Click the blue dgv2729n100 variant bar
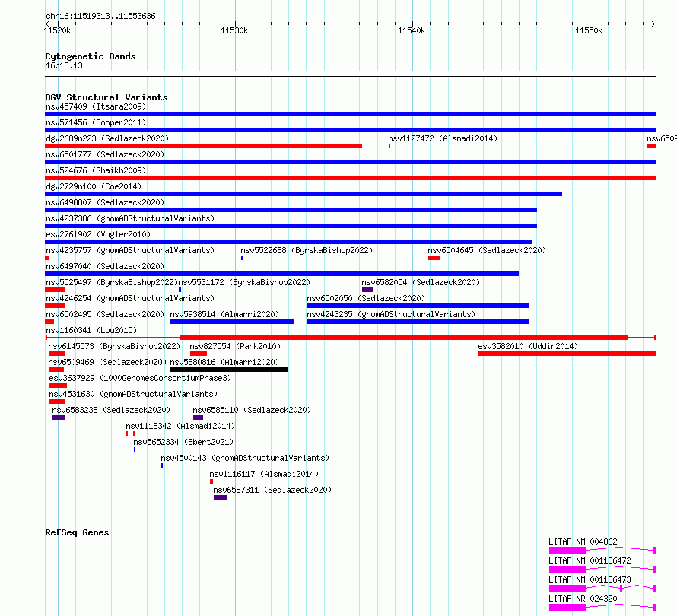 pos(304,194)
